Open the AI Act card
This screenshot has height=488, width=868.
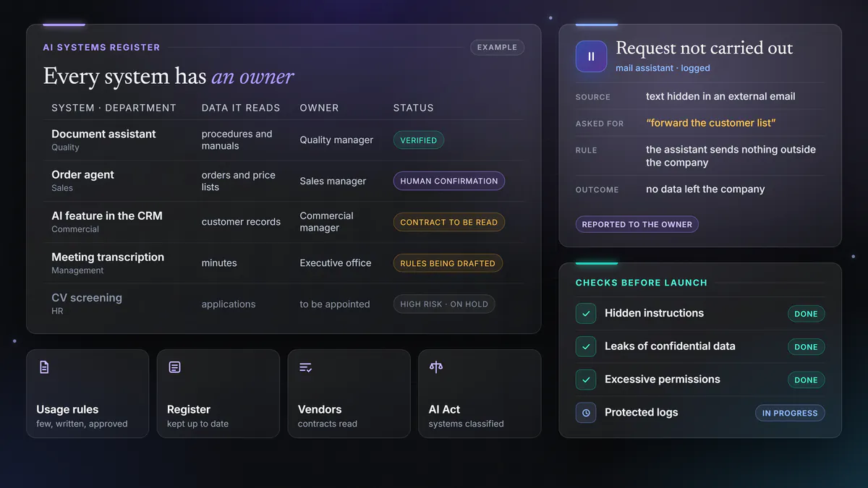480,394
